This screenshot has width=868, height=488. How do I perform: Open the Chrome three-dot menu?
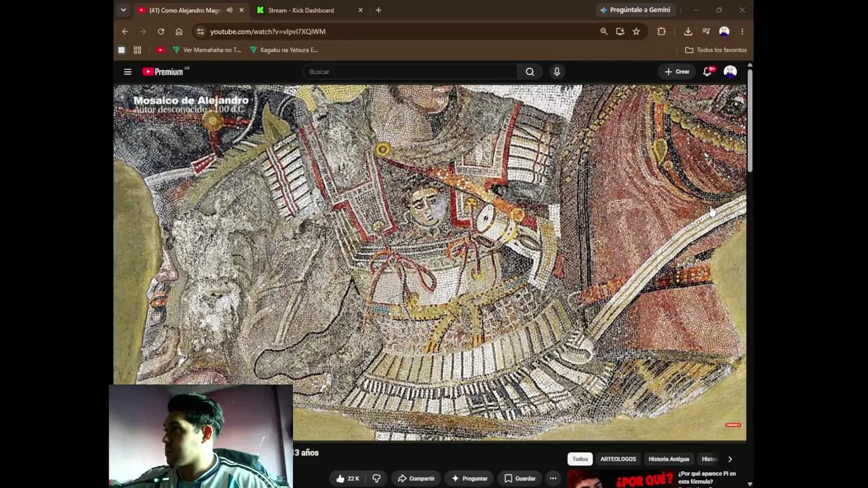[742, 31]
